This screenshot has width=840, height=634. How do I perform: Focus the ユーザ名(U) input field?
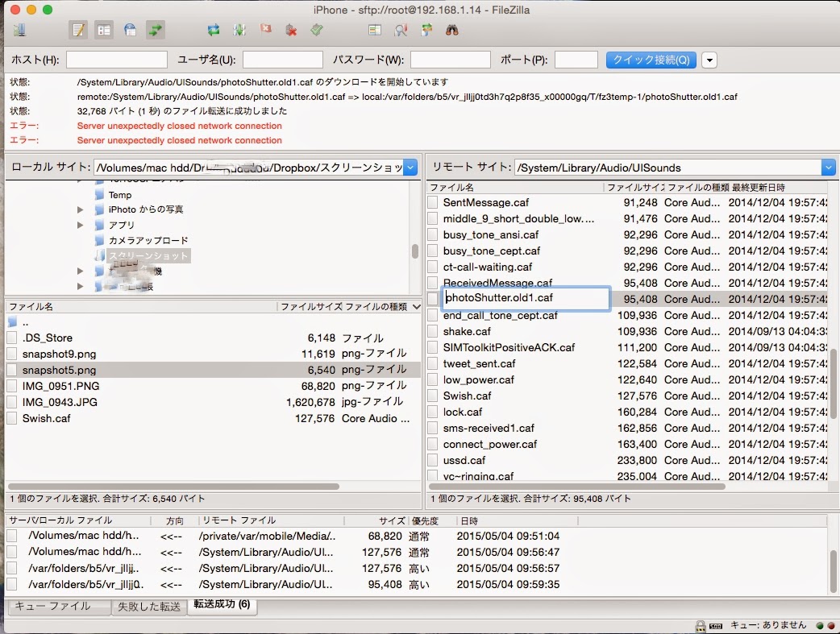pyautogui.click(x=283, y=60)
